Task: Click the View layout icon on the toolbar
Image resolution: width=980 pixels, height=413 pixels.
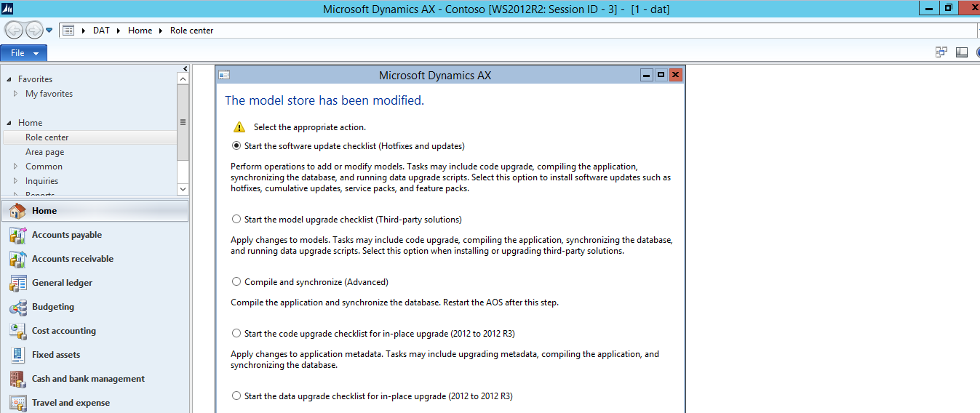Action: 962,52
